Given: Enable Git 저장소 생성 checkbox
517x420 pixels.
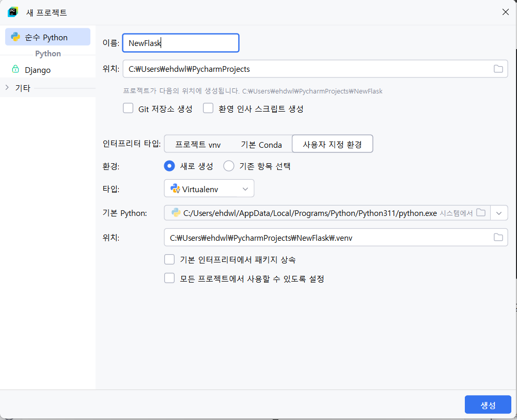Looking at the screenshot, I should (x=128, y=108).
